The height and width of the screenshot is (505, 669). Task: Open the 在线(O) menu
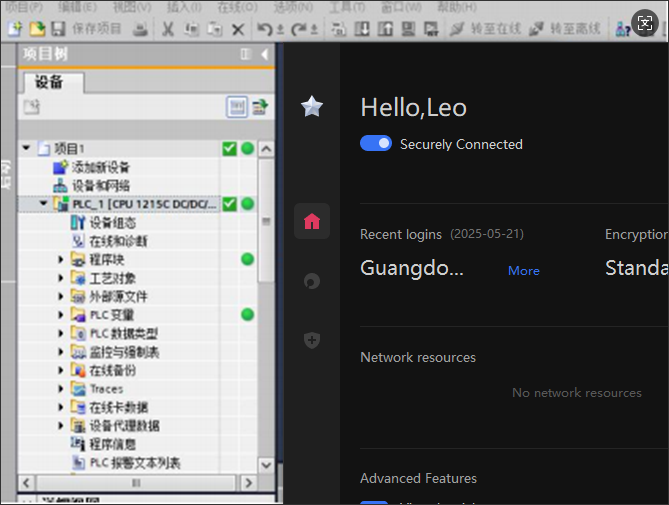[238, 7]
